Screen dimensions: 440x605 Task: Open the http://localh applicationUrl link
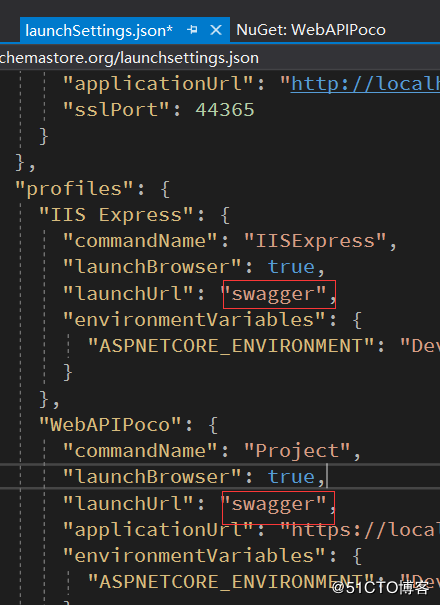click(365, 83)
